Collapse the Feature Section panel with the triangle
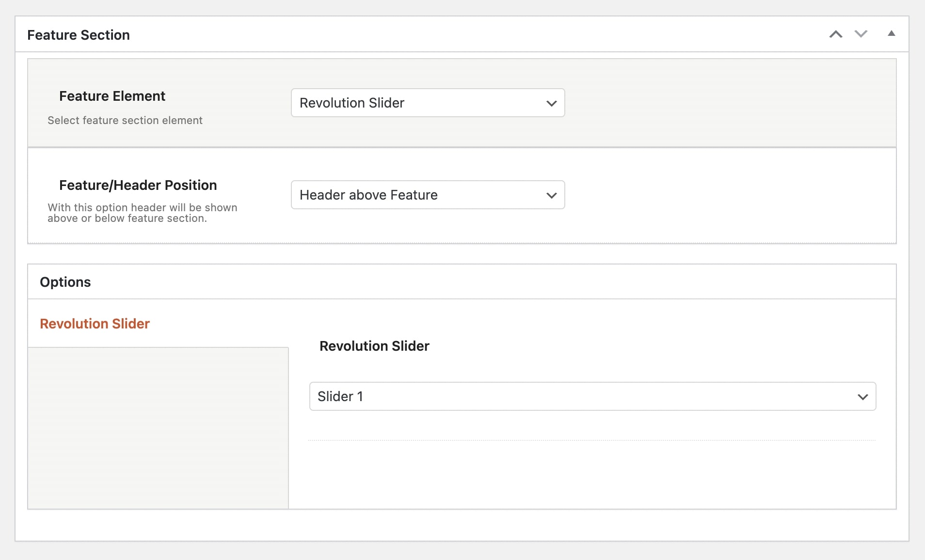This screenshot has width=925, height=560. click(x=891, y=33)
